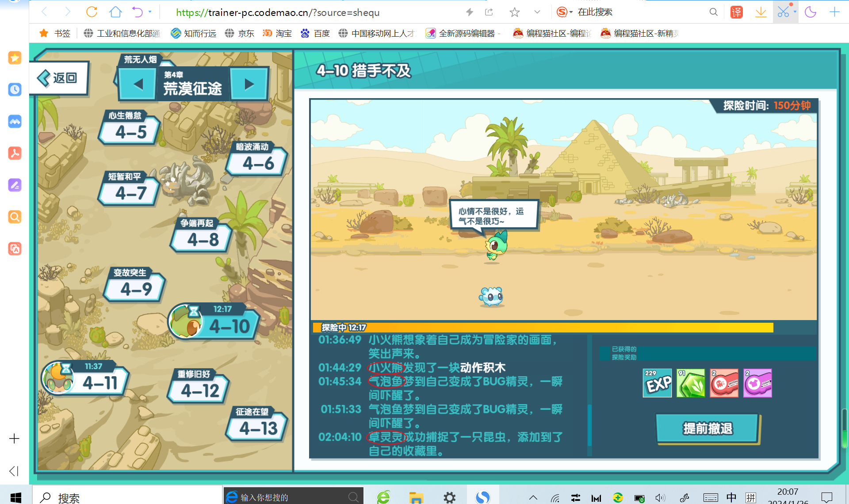Expand the address bar dropdown chevron
The image size is (849, 504).
(537, 12)
